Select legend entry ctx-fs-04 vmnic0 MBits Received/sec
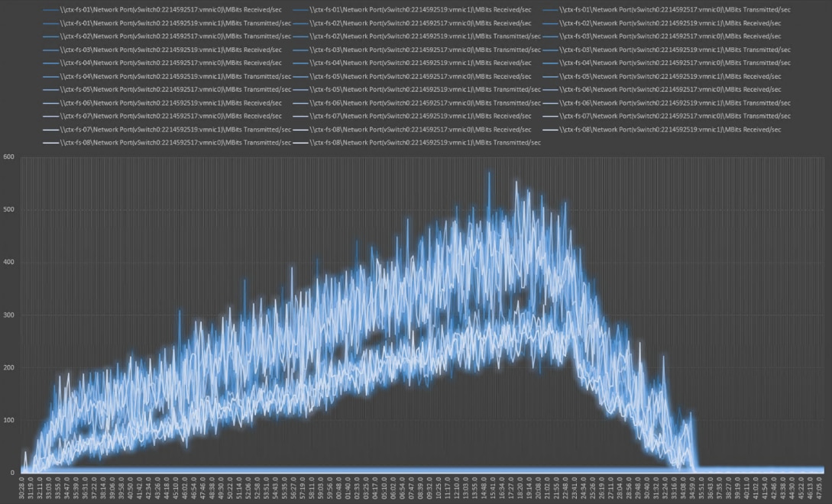 163,63
